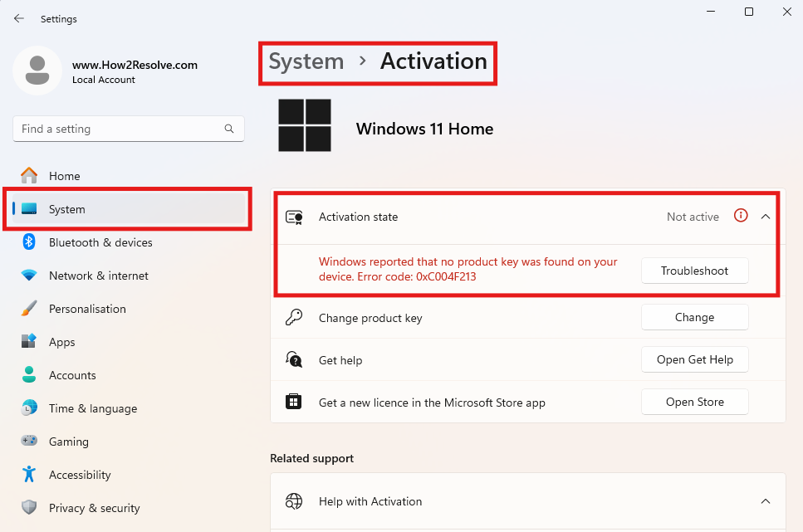Click the Activation state certificate icon

(294, 217)
